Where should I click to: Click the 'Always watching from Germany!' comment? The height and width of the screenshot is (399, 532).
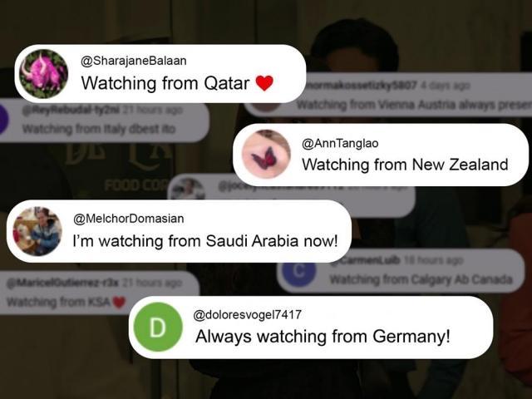323,337
